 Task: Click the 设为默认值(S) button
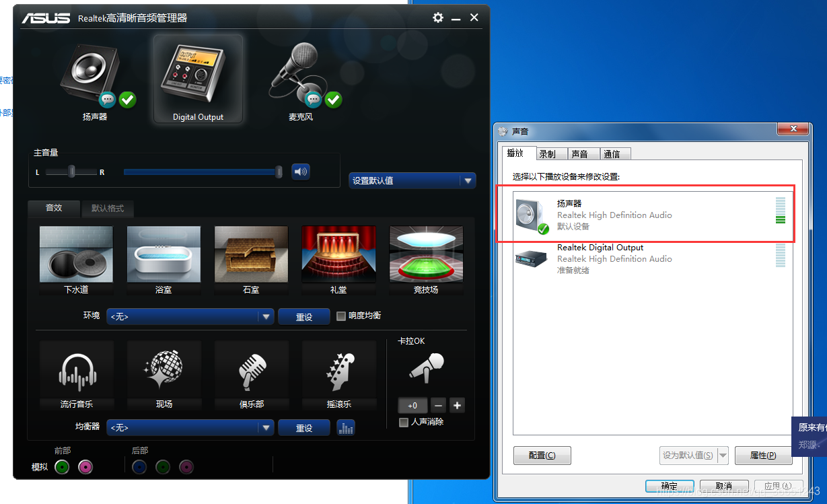click(x=688, y=456)
